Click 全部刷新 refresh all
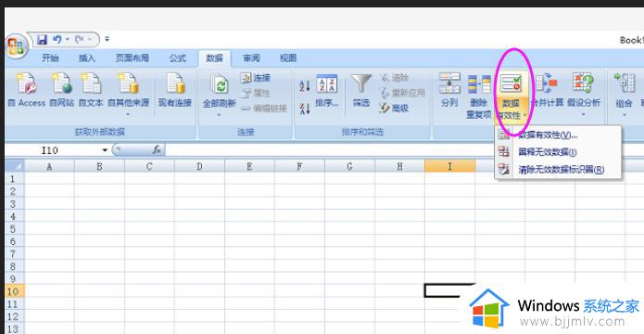Screen dimensions: 644x334 (220, 91)
